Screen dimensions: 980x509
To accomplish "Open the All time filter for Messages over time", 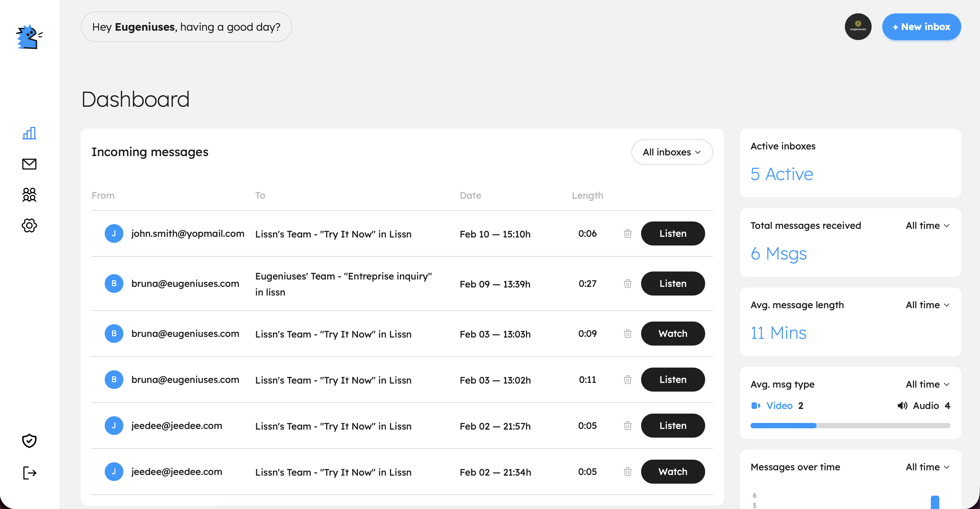I will pyautogui.click(x=927, y=467).
